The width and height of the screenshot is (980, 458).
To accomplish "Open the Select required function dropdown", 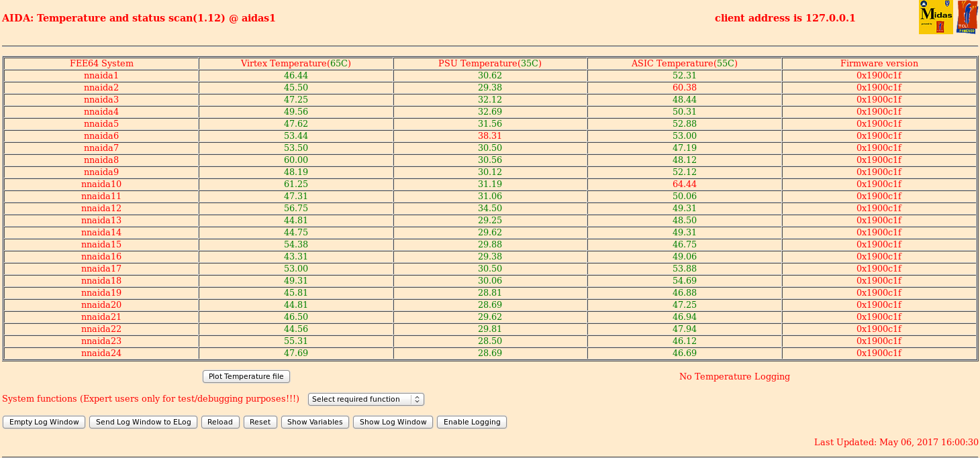I will tap(366, 399).
